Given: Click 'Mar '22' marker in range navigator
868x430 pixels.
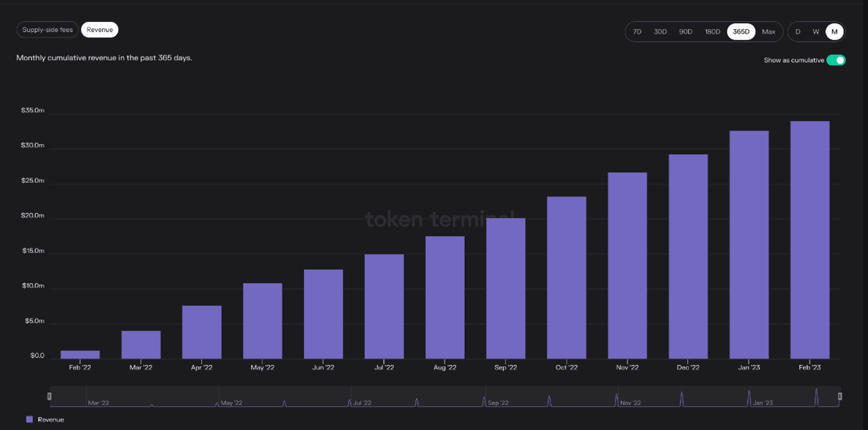Looking at the screenshot, I should pyautogui.click(x=99, y=403).
